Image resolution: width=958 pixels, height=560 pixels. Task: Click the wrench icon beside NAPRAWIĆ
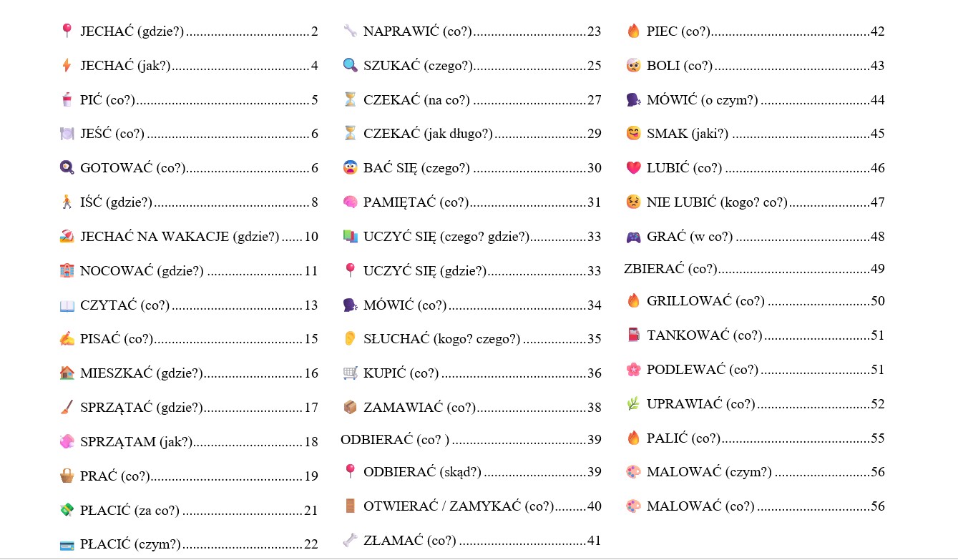coord(350,31)
